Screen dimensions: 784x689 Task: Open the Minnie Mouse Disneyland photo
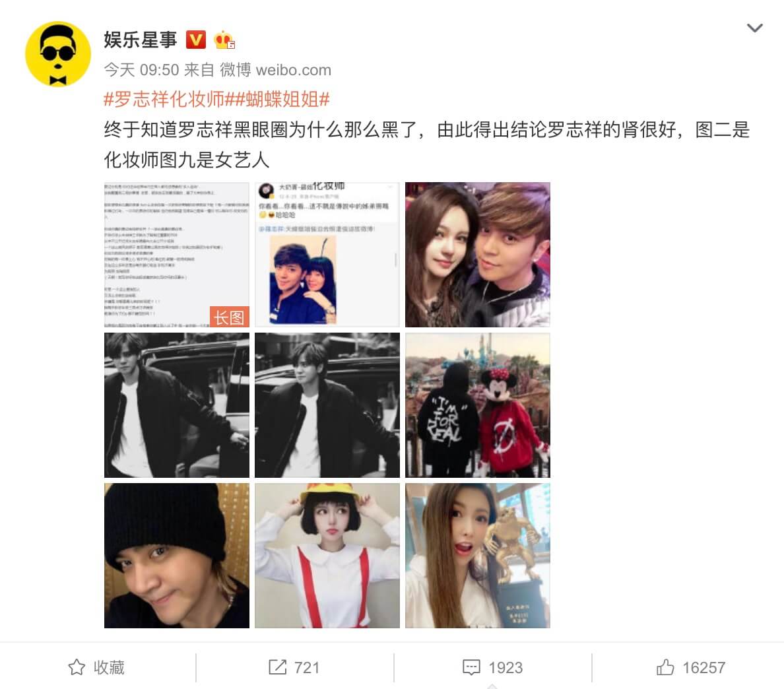pyautogui.click(x=478, y=405)
